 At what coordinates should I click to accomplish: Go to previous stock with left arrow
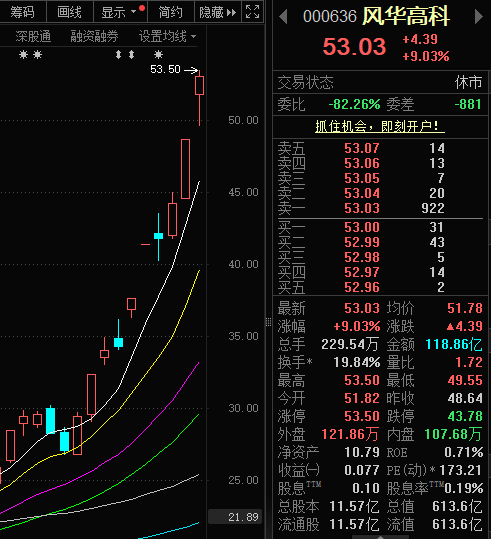pyautogui.click(x=283, y=16)
